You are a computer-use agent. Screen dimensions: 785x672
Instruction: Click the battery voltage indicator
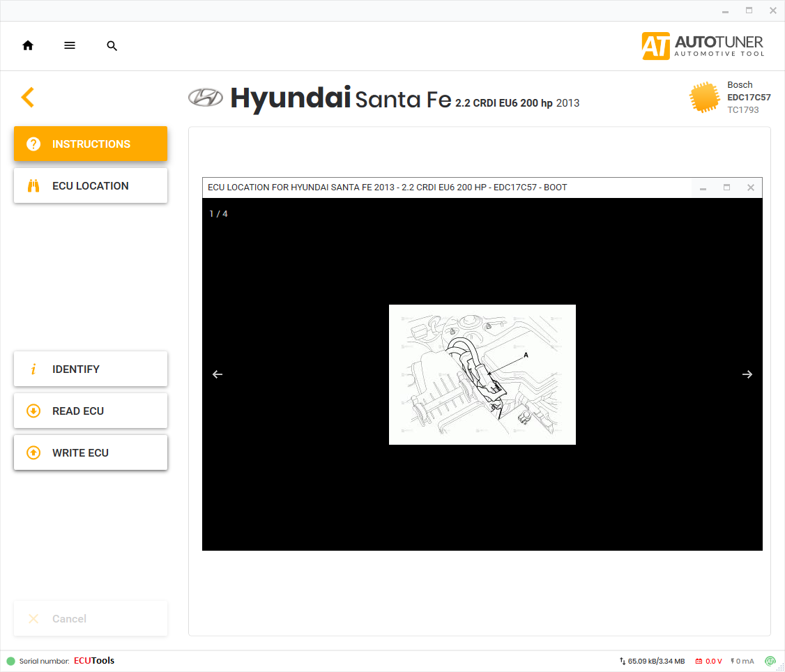coord(708,661)
